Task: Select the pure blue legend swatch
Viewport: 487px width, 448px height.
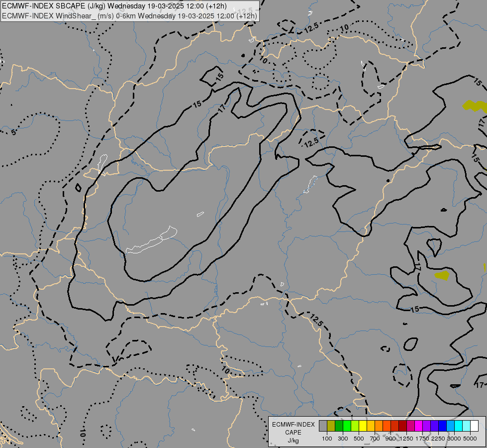Action: [442, 426]
